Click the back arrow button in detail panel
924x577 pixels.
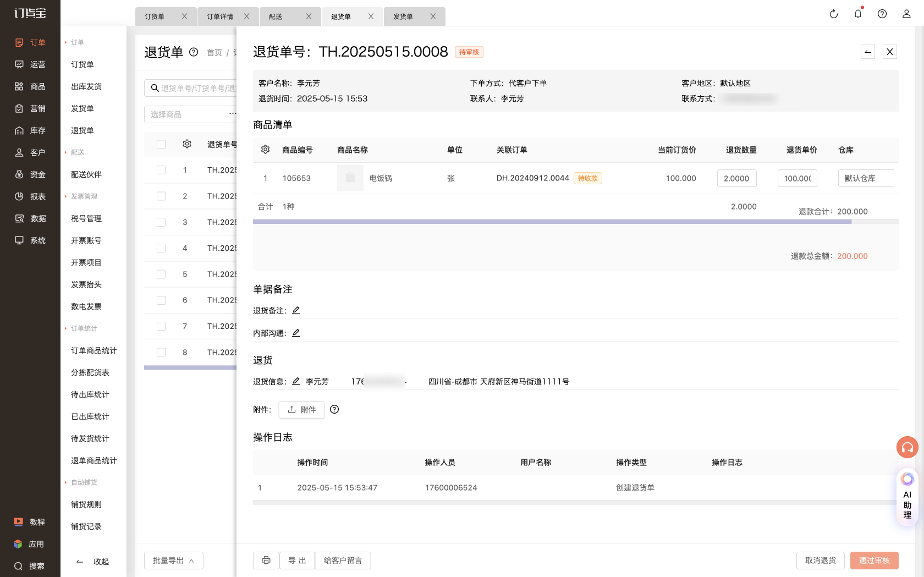pyautogui.click(x=868, y=52)
